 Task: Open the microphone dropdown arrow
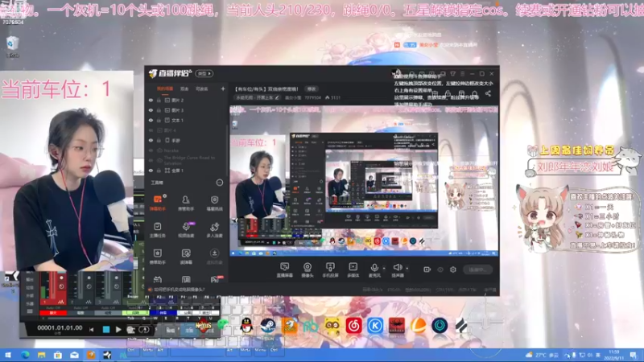coord(384,269)
